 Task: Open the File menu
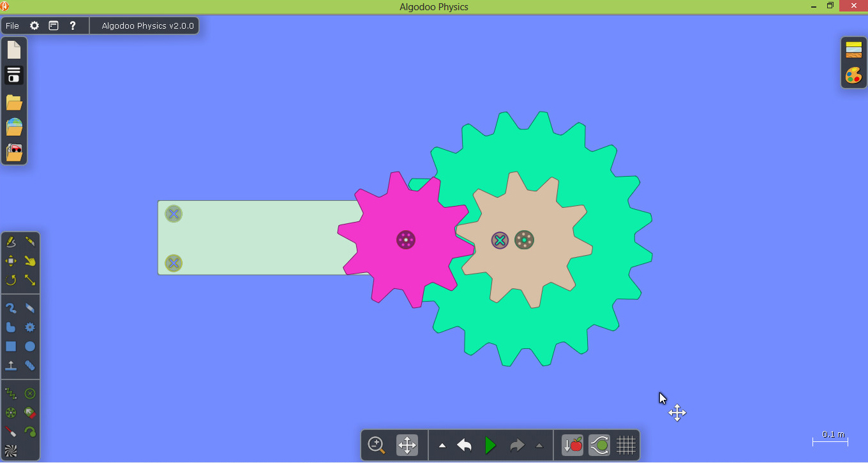click(12, 26)
